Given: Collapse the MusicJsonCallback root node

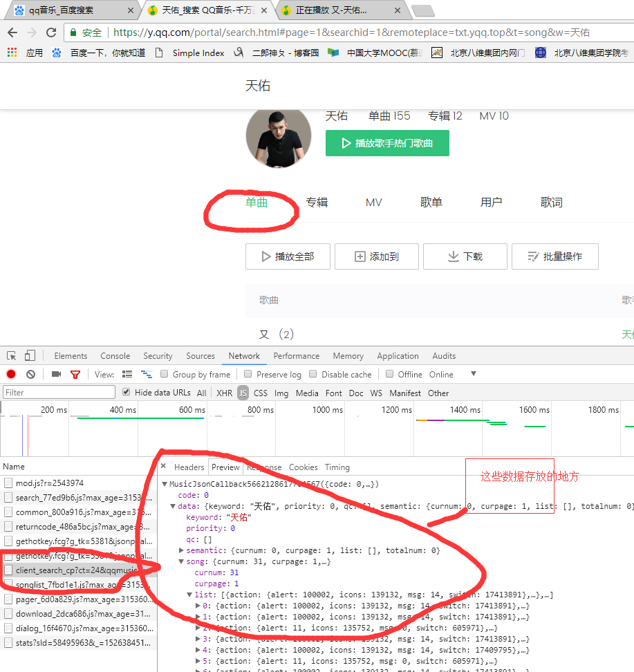Looking at the screenshot, I should (x=164, y=484).
